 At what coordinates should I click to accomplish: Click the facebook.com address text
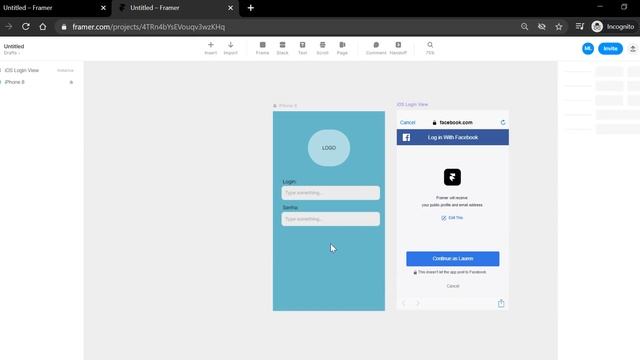point(456,122)
